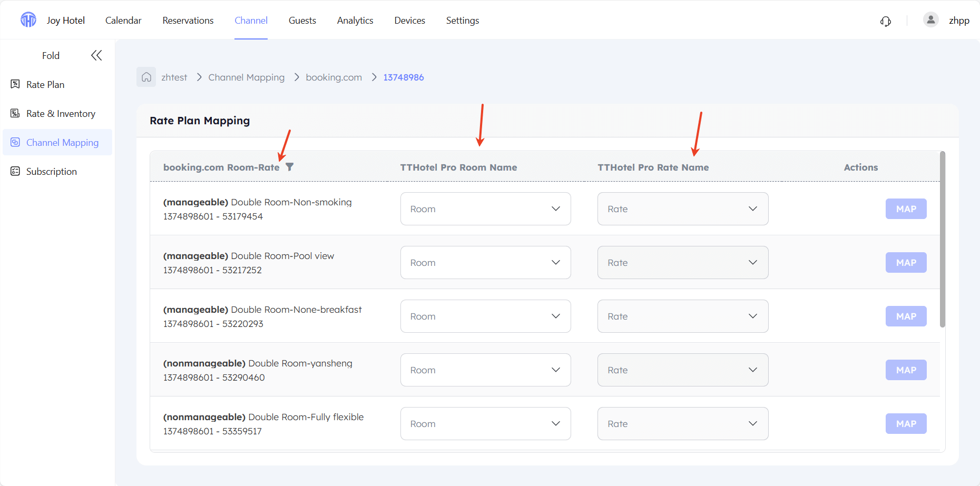Click the home breadcrumb icon

coord(146,77)
